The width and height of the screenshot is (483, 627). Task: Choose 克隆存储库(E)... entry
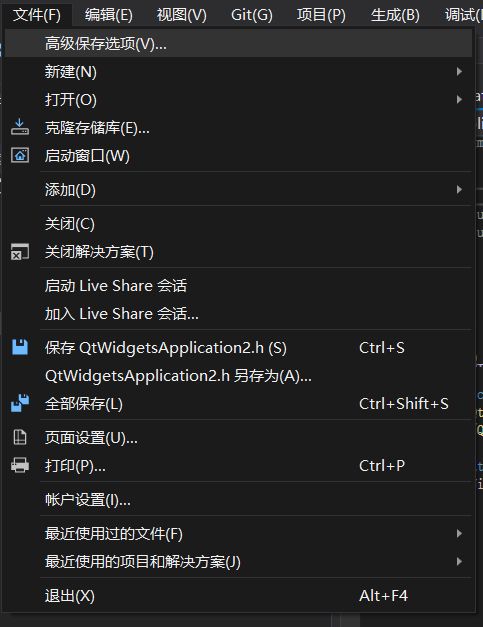coord(238,128)
